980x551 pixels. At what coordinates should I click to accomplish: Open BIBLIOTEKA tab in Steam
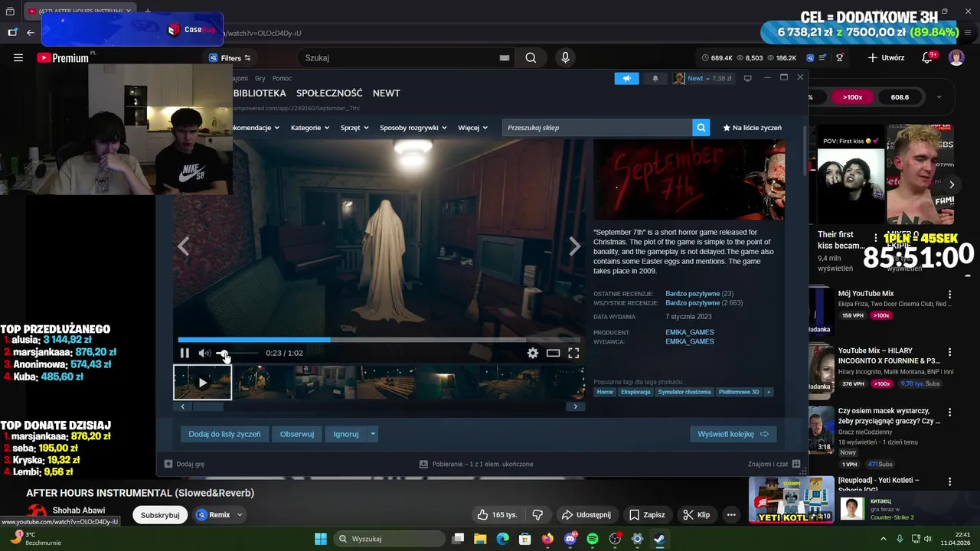click(x=260, y=93)
